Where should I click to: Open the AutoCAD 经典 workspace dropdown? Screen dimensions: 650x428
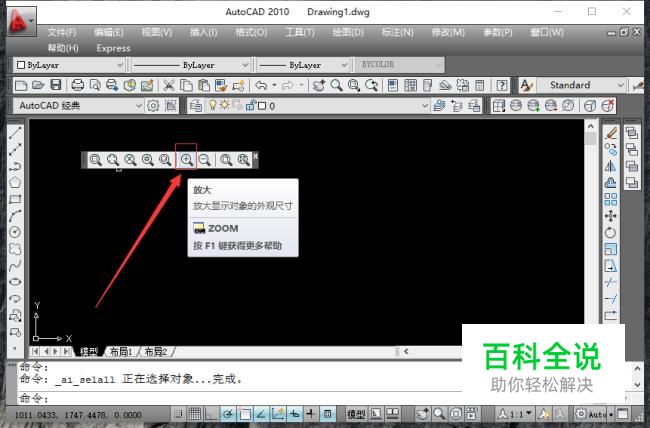[x=78, y=106]
